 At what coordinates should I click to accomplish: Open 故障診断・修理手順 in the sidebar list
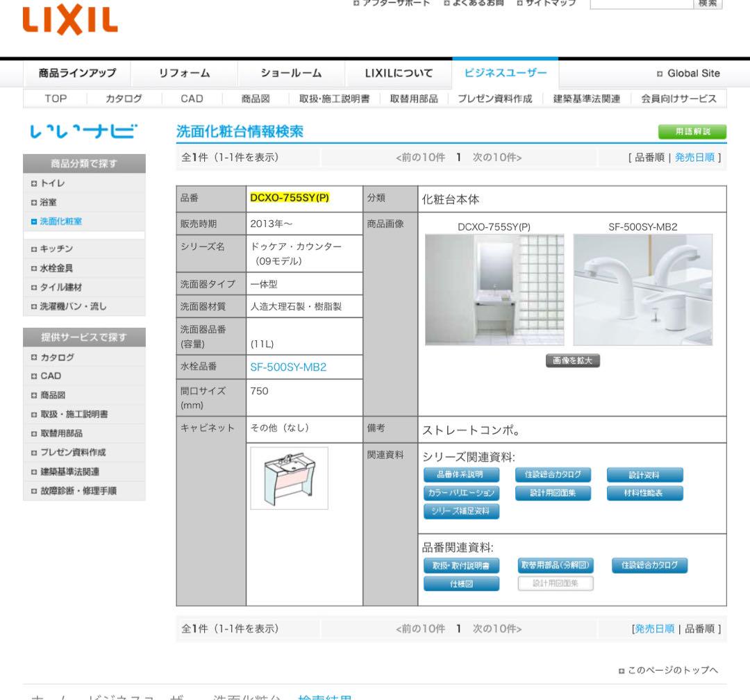[x=84, y=491]
